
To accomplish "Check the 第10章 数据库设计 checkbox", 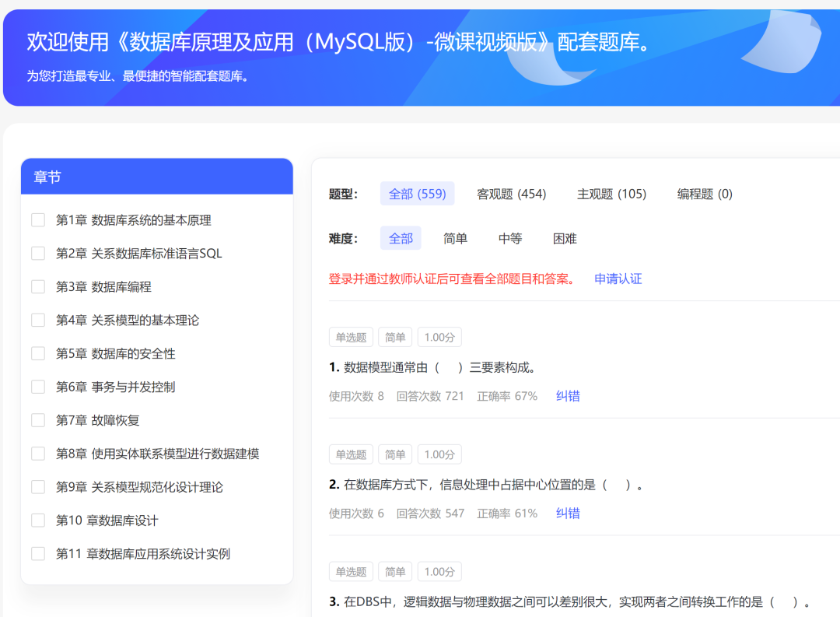I will tap(38, 520).
